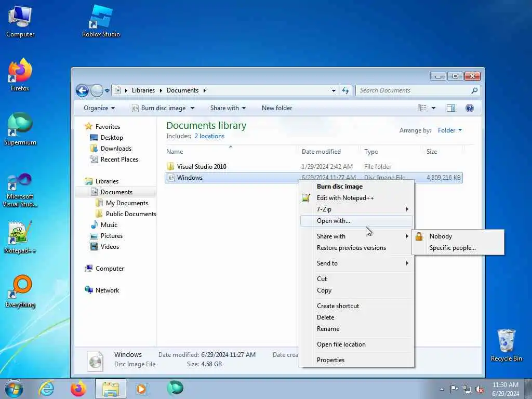Viewport: 532px width, 399px height.
Task: Open Supermium desktop shortcut
Action: point(20,129)
